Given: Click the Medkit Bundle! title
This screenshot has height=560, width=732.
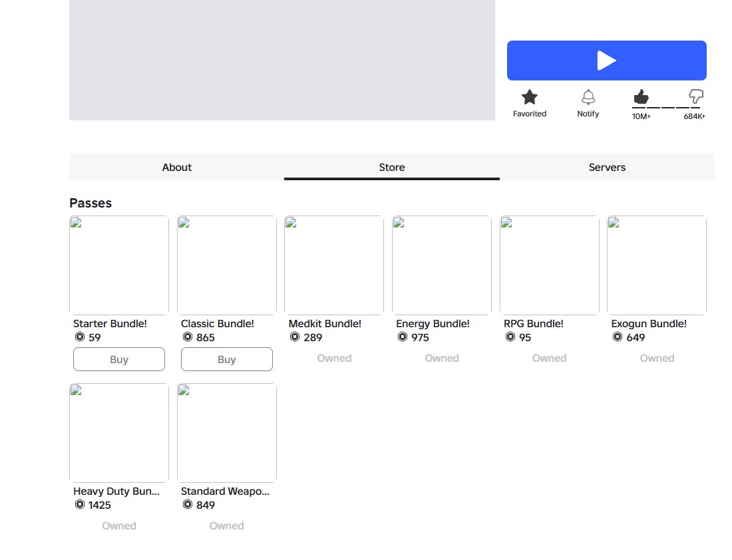Looking at the screenshot, I should pos(325,324).
